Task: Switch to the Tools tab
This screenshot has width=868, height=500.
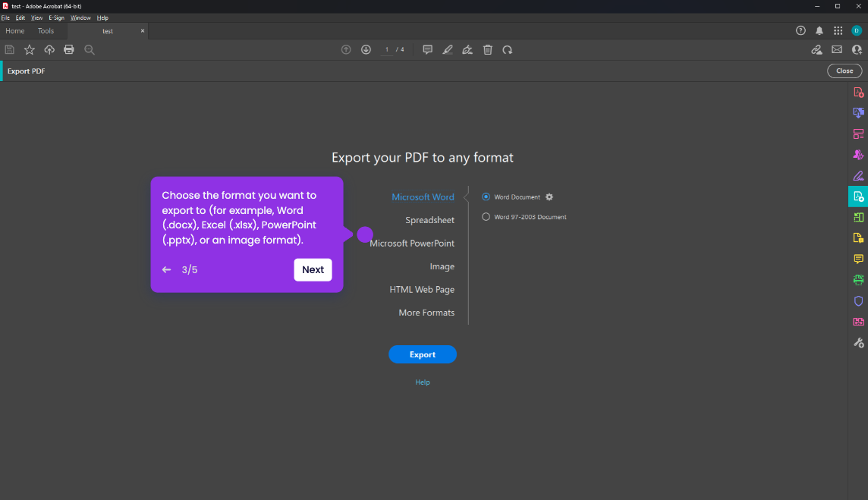Action: click(x=46, y=31)
